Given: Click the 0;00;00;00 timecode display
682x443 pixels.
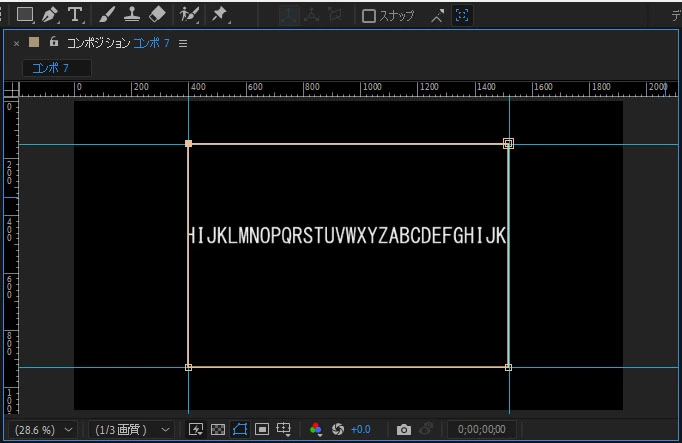Looking at the screenshot, I should (481, 430).
